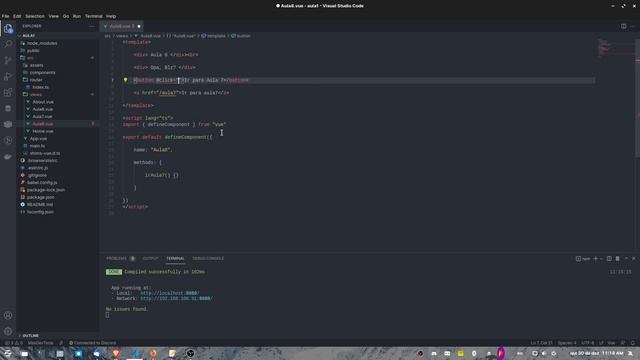Open the Selection menu

pos(35,16)
